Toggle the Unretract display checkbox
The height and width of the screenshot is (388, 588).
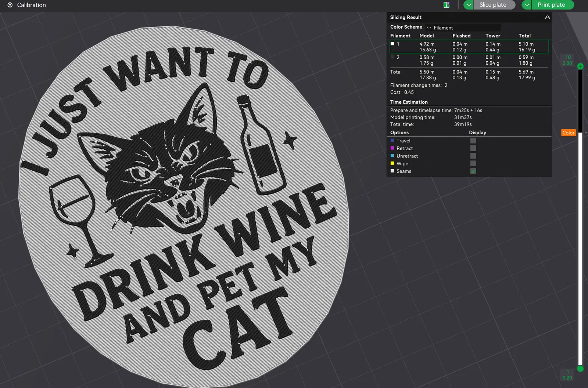(x=473, y=156)
